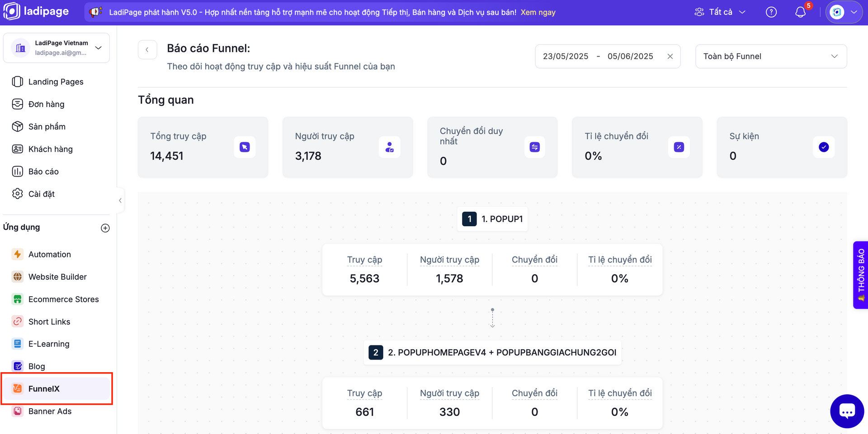Click the Tổng truy cập card icon
The image size is (868, 434).
(x=245, y=147)
